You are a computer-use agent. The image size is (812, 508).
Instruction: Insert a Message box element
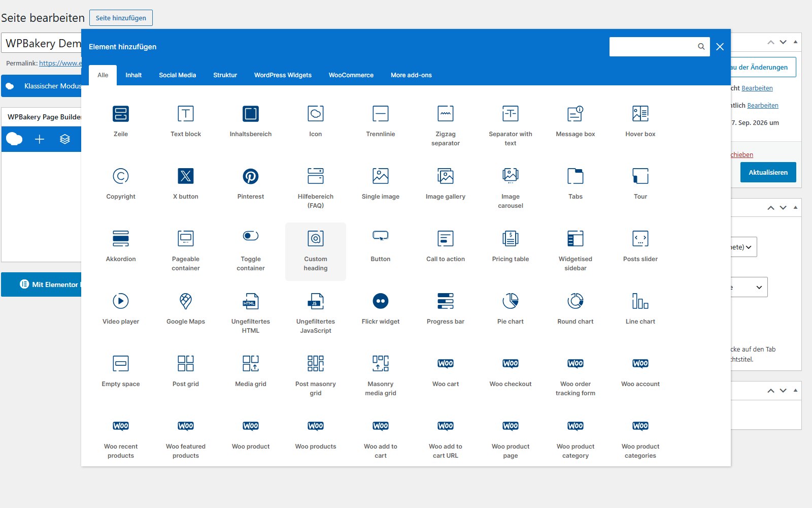point(576,121)
